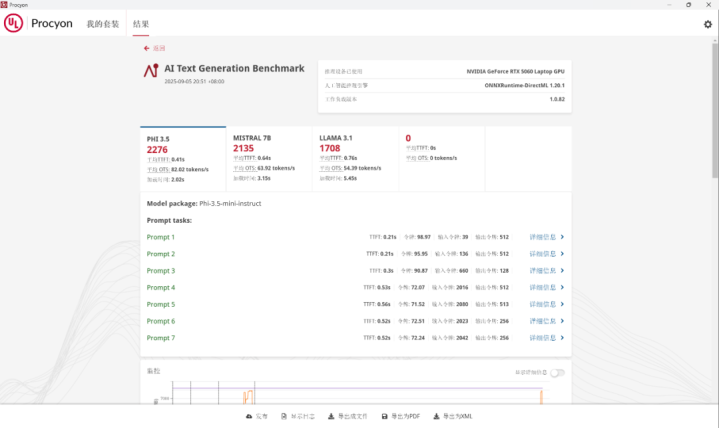
Task: Expand Prompt 1 details chevron
Action: [x=562, y=237]
